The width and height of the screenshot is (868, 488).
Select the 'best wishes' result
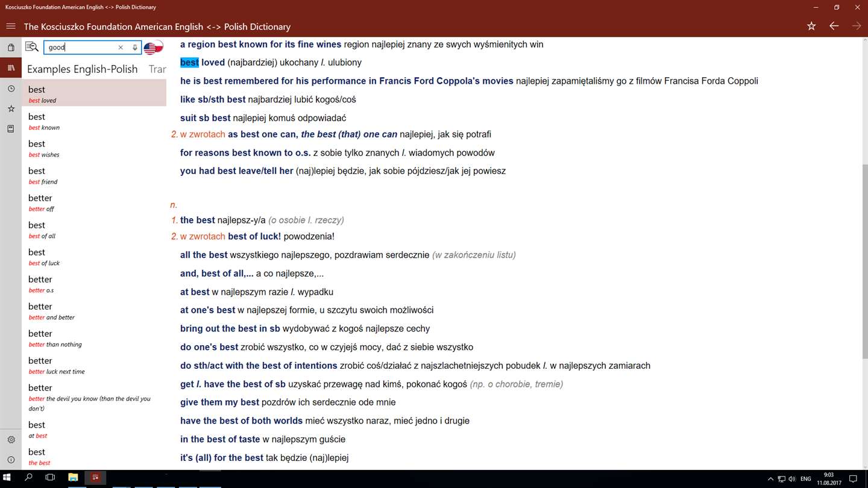93,148
